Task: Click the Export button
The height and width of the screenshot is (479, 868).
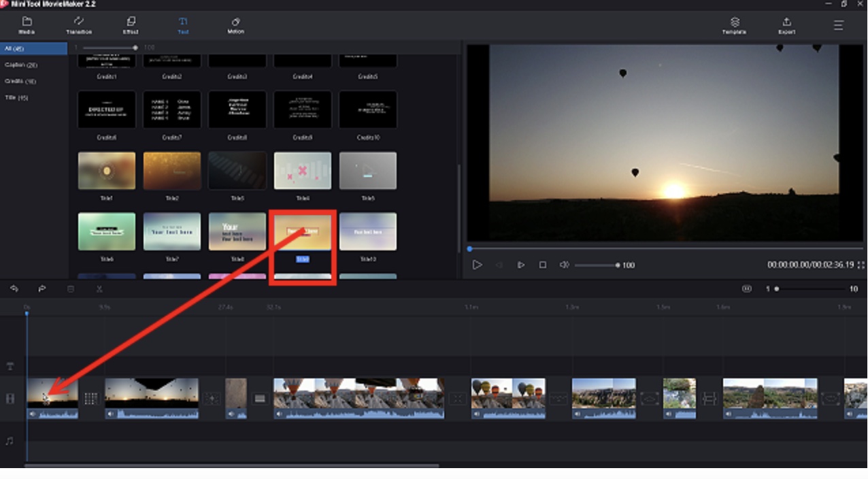Action: (786, 26)
